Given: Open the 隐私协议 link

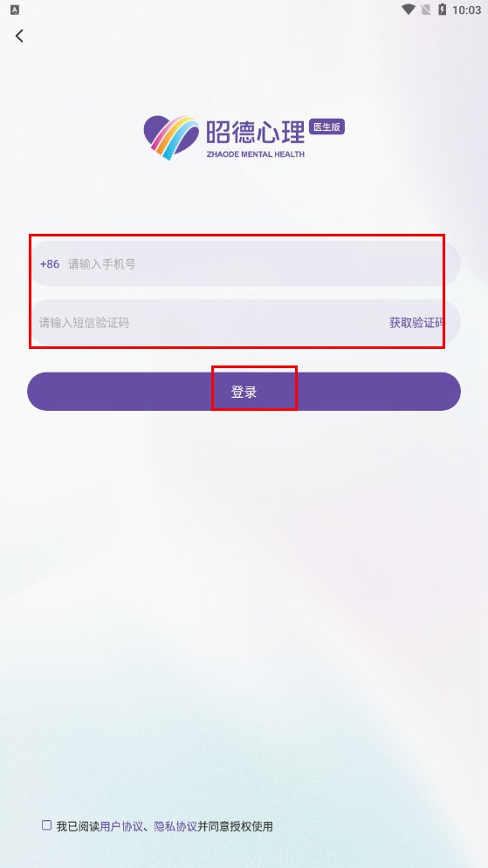Looking at the screenshot, I should click(175, 826).
